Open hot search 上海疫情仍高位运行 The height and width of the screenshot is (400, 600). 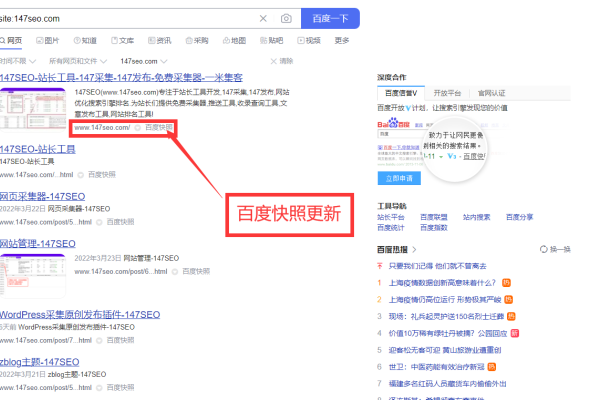click(445, 299)
